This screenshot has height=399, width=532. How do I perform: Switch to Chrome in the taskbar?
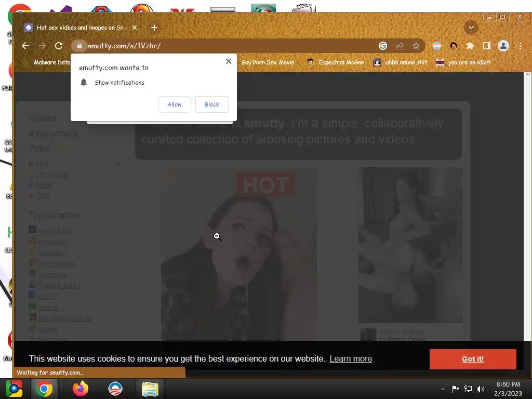[x=44, y=389]
